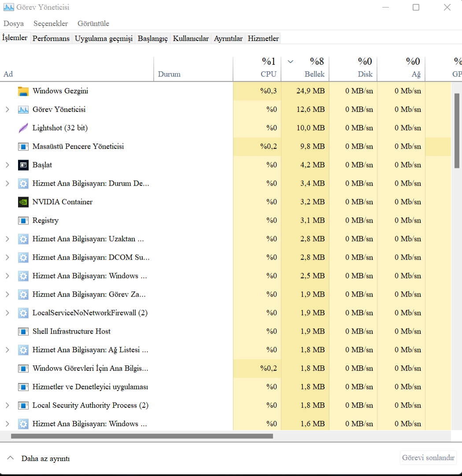
Task: Expand the Görev Yöneticisi process group
Action: coord(7,110)
